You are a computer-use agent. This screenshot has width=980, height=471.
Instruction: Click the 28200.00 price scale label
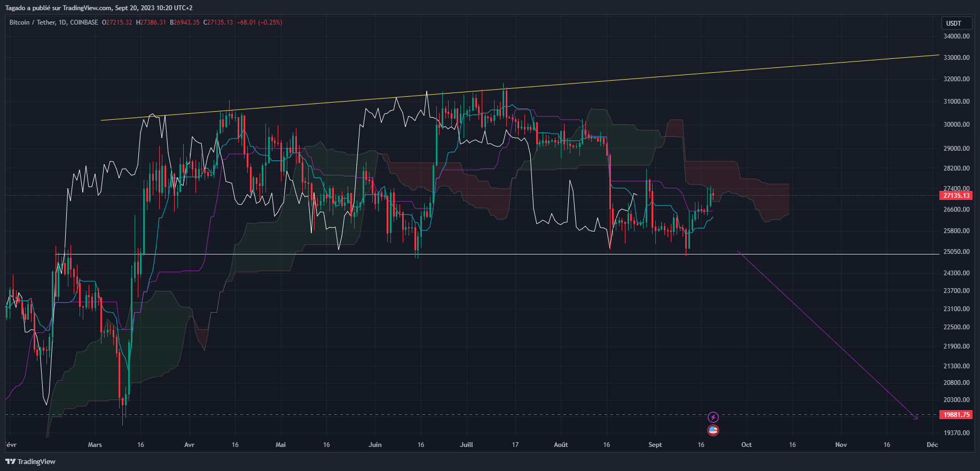pyautogui.click(x=957, y=168)
